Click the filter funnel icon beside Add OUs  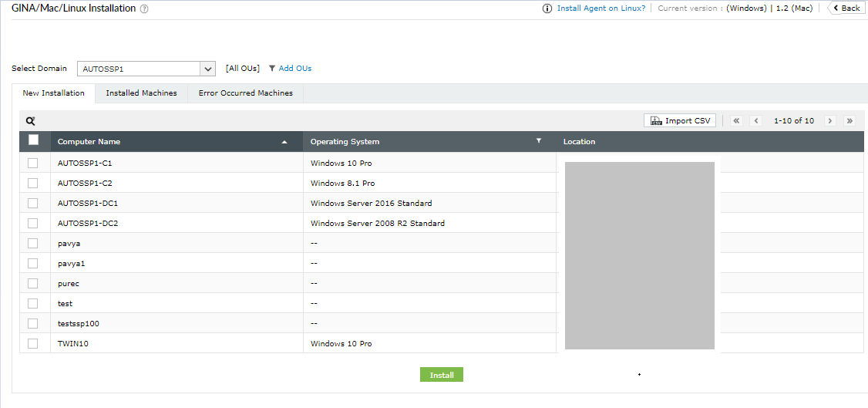pyautogui.click(x=272, y=69)
